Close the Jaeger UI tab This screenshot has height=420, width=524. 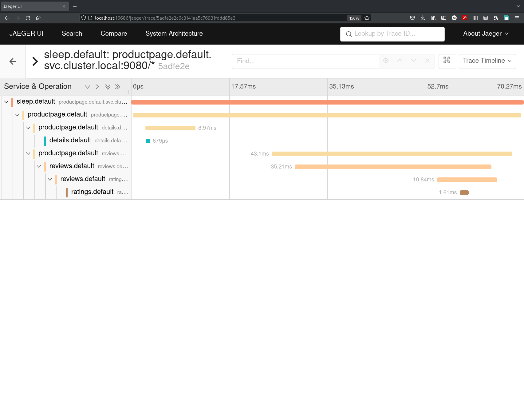[x=64, y=6]
